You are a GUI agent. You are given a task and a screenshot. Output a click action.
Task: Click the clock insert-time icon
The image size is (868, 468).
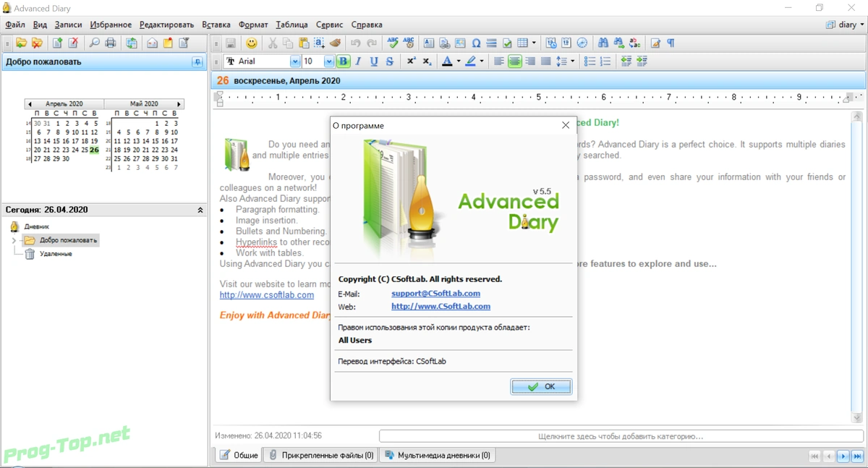pos(582,43)
